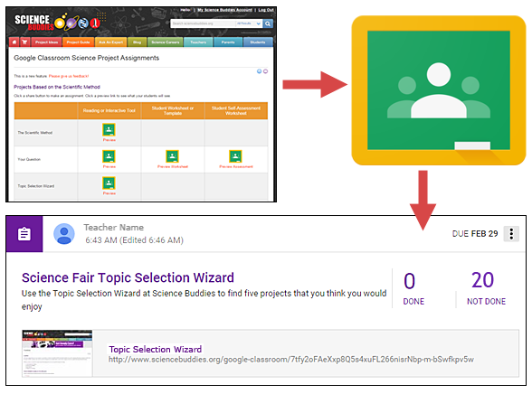Preview the Your Question reading
The image size is (532, 394).
coord(109,166)
